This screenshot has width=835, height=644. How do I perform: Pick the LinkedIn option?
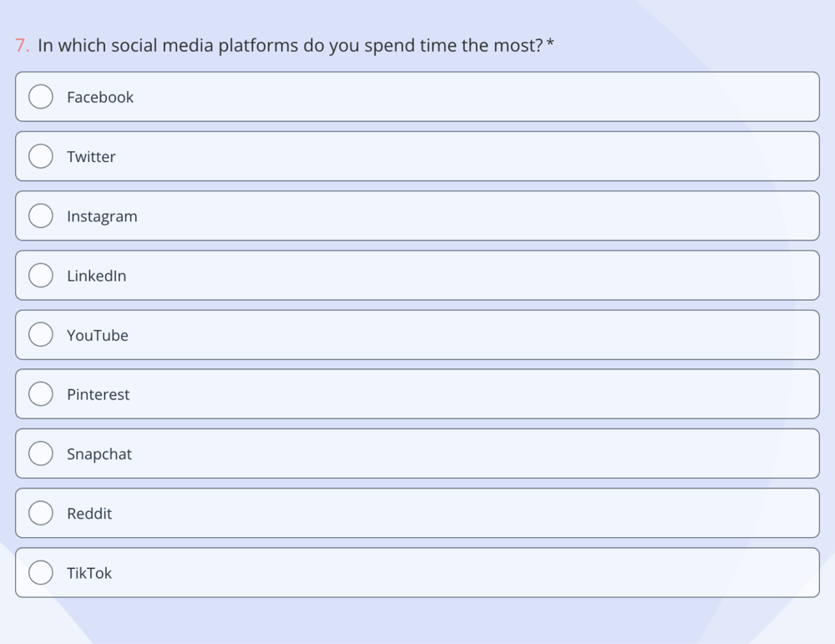pyautogui.click(x=40, y=275)
